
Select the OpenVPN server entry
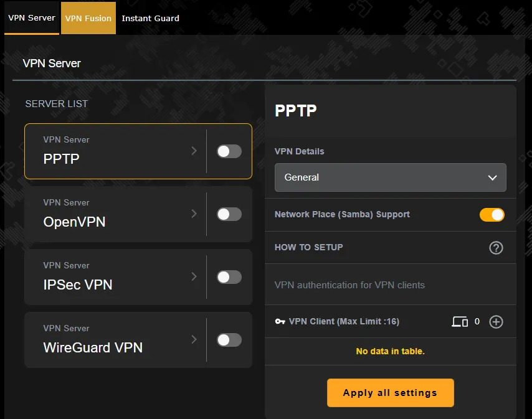pos(100,214)
